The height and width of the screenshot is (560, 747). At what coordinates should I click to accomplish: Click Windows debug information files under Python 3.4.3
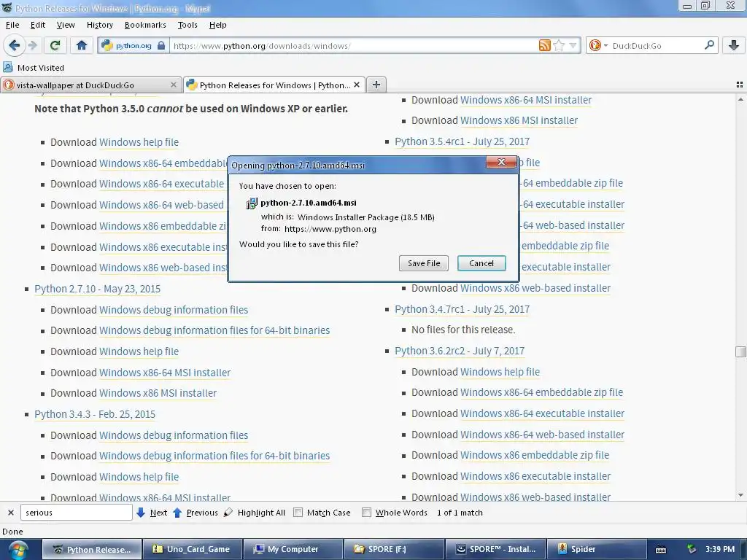[x=174, y=435]
